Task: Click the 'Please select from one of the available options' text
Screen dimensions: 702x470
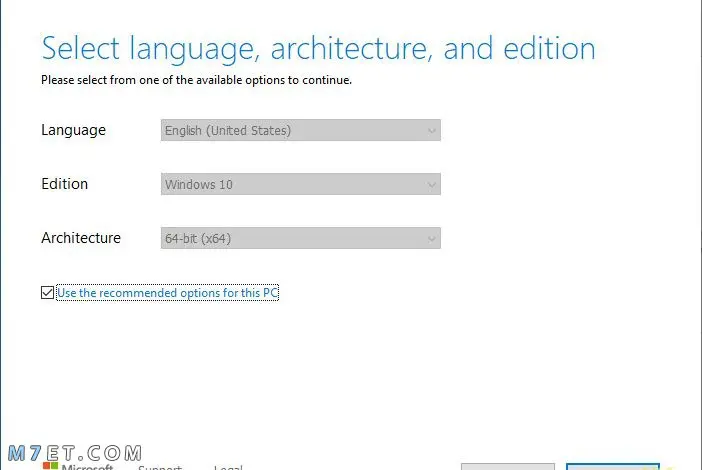Action: (x=196, y=80)
